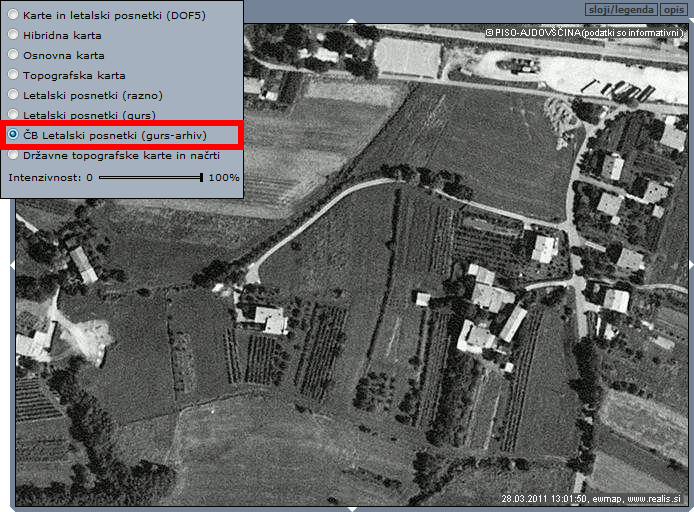
Task: Pan the map down with the bottom-edge arrow
Action: tap(350, 508)
